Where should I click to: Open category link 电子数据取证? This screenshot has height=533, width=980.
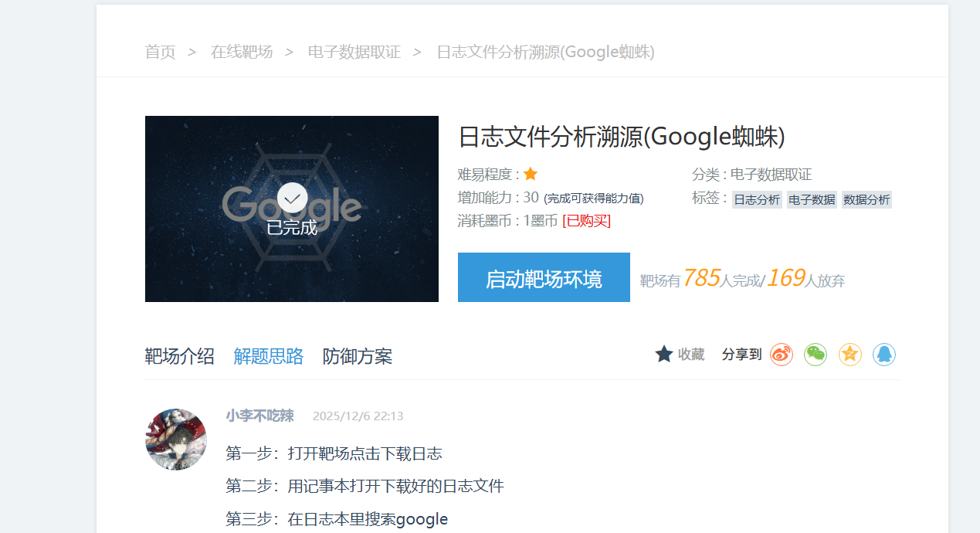(x=771, y=175)
